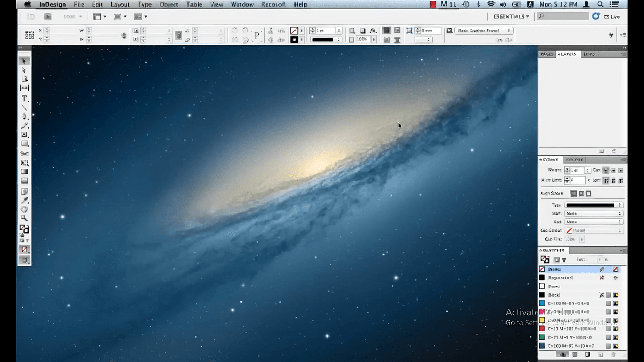Toggle the projecting cap stroke option
The width and height of the screenshot is (644, 362).
[621, 171]
